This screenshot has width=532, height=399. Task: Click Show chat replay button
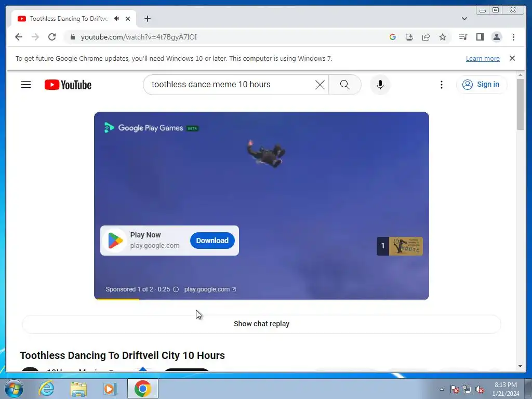click(x=262, y=324)
